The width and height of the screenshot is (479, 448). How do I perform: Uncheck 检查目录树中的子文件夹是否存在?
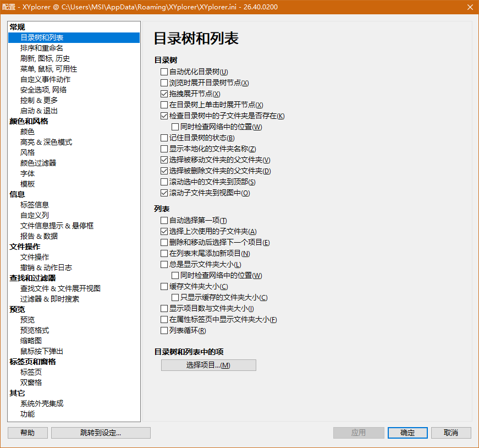click(x=163, y=116)
